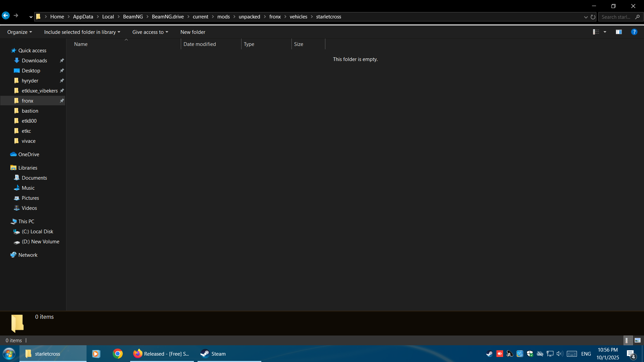Switch to large icons view in status bar
644x362 pixels.
pyautogui.click(x=638, y=340)
